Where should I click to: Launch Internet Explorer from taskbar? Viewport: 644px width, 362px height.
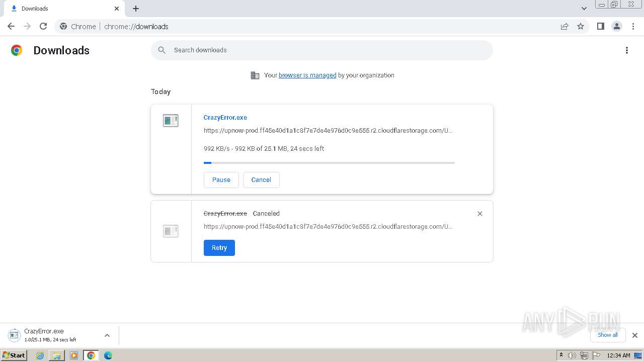tap(40, 355)
